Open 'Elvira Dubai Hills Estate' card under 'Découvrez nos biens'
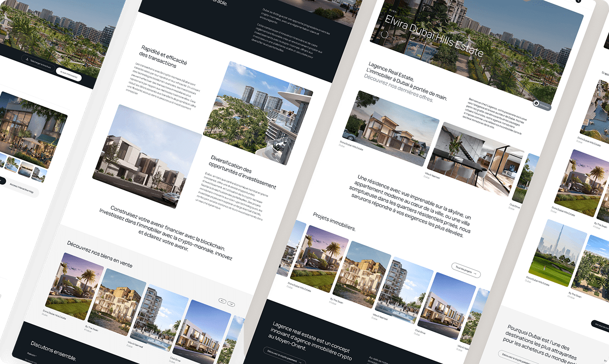 [x=74, y=286]
